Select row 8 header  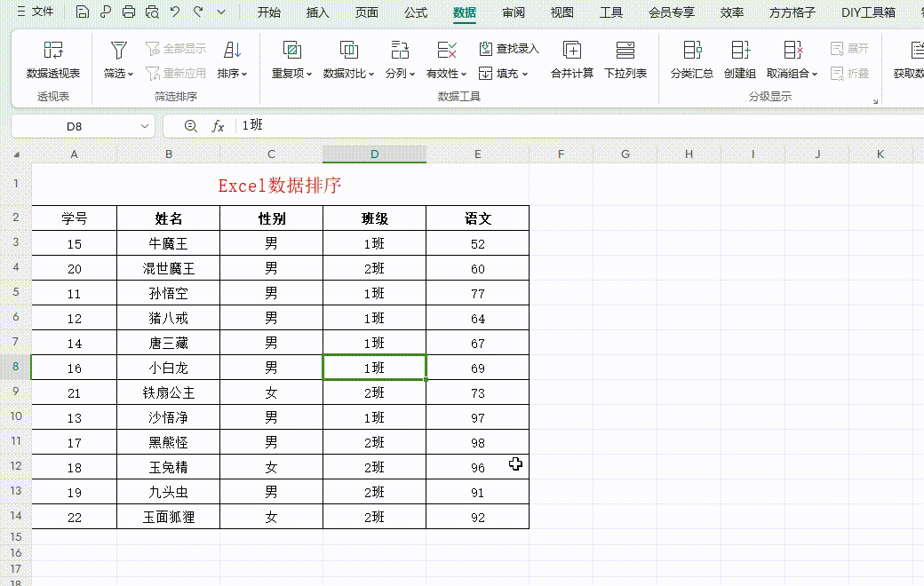[x=16, y=367]
